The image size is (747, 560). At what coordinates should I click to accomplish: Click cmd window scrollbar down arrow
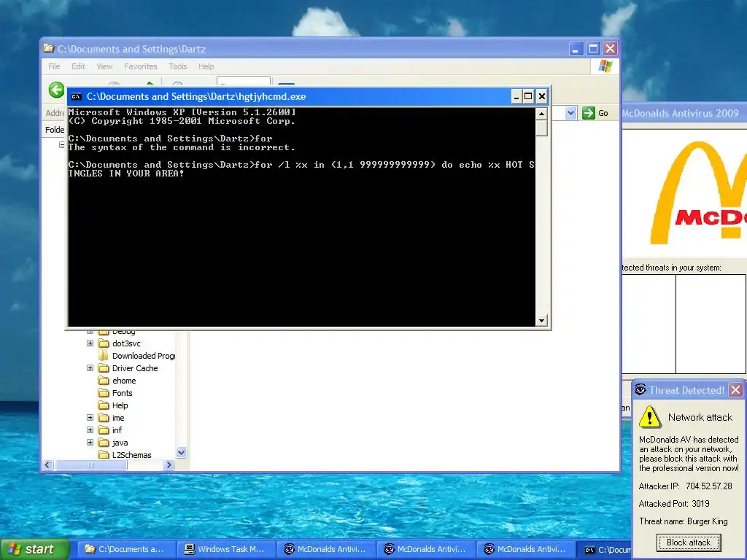pos(541,321)
